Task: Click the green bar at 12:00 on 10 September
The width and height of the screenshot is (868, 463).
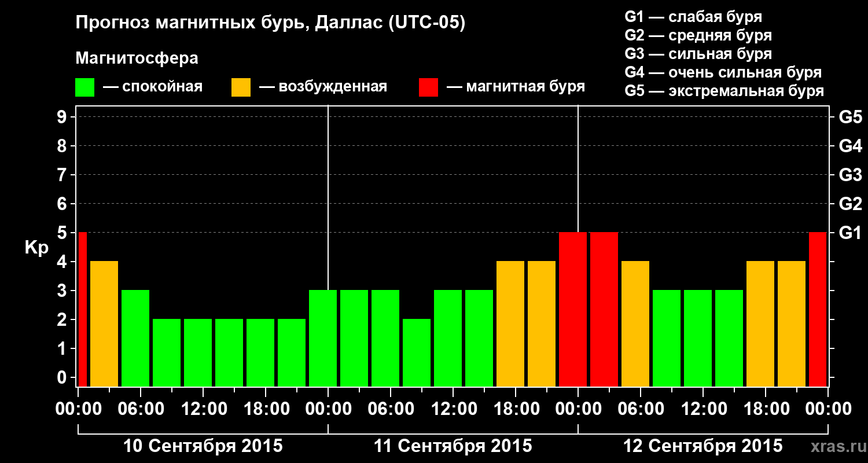Action: coord(198,352)
